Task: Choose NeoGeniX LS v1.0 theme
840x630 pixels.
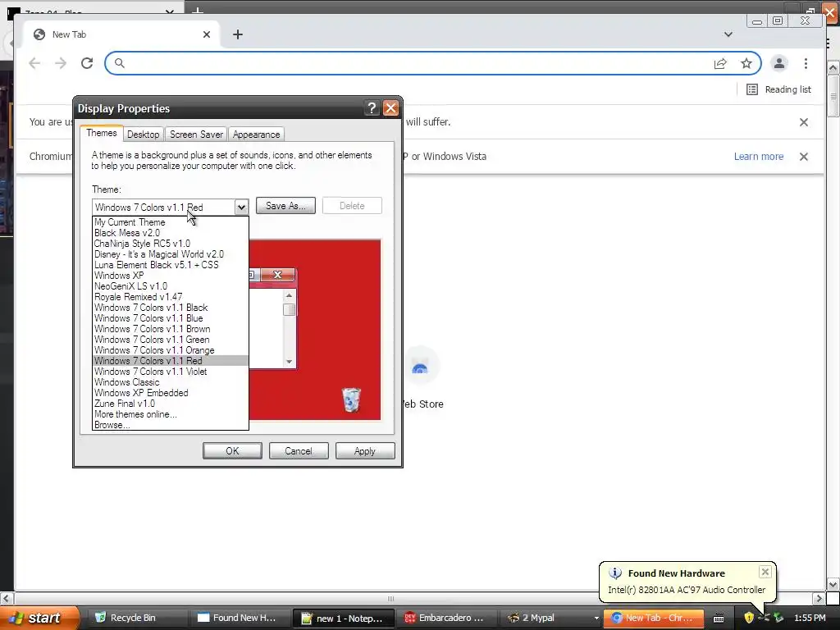Action: coord(171,286)
